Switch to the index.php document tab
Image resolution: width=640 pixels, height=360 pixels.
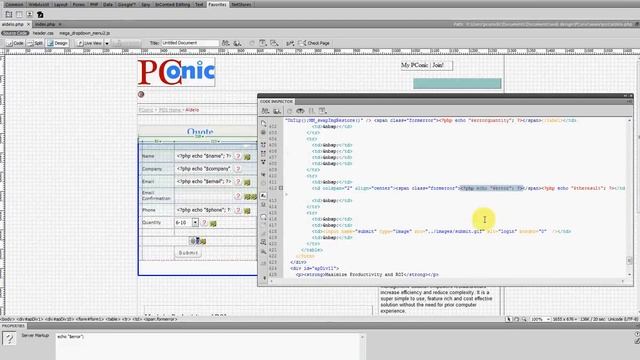click(45, 24)
